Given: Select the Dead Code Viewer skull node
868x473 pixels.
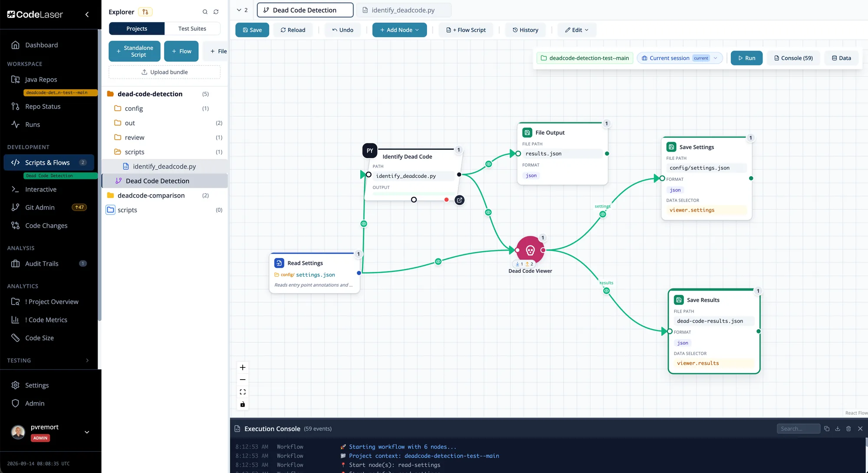Looking at the screenshot, I should pos(530,250).
